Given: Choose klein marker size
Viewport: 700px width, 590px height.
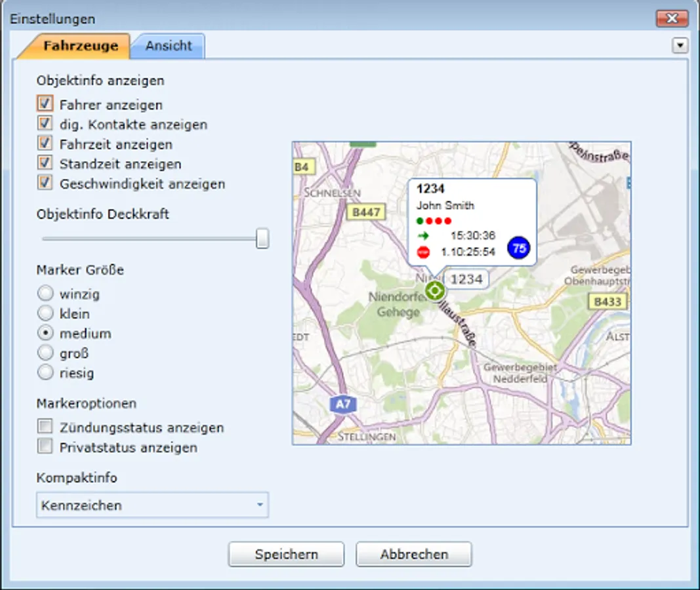Looking at the screenshot, I should [x=45, y=313].
